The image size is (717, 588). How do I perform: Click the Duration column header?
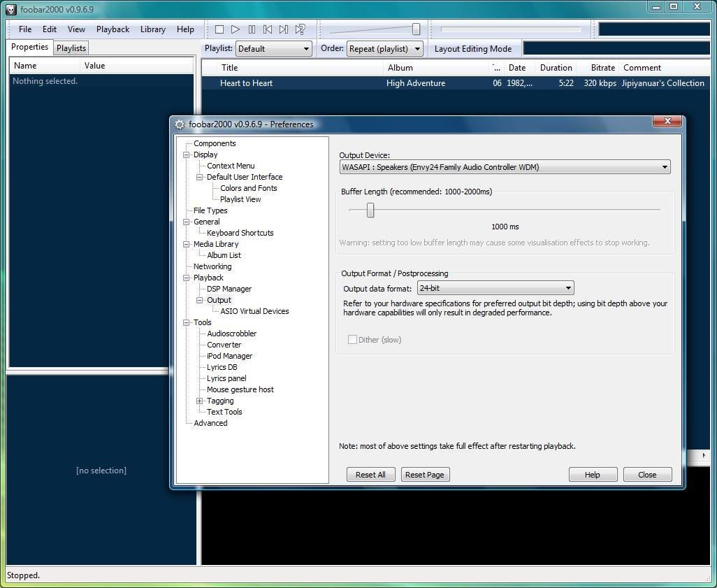(556, 68)
